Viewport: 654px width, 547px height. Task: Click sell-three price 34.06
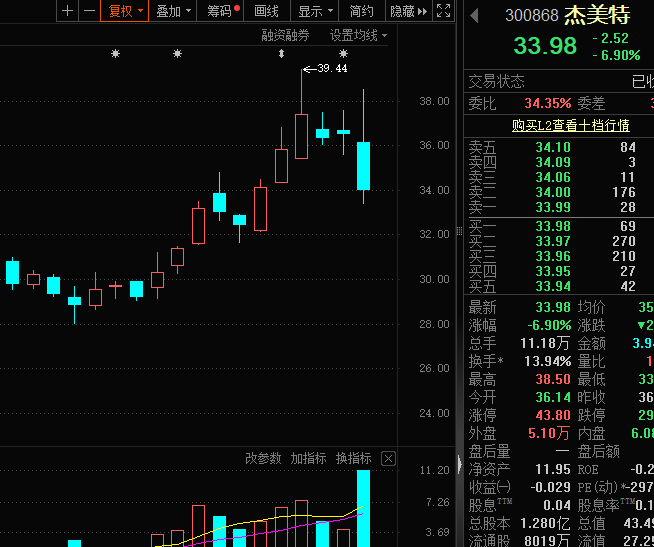click(553, 177)
